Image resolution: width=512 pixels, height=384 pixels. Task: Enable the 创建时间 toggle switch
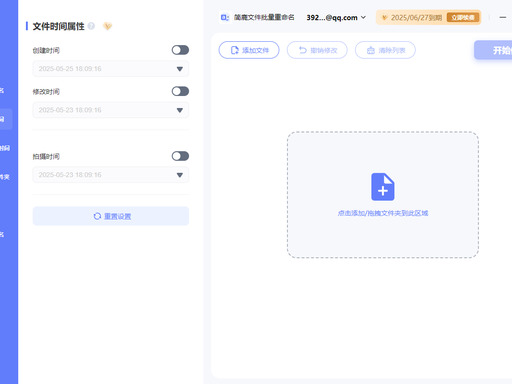pyautogui.click(x=180, y=50)
